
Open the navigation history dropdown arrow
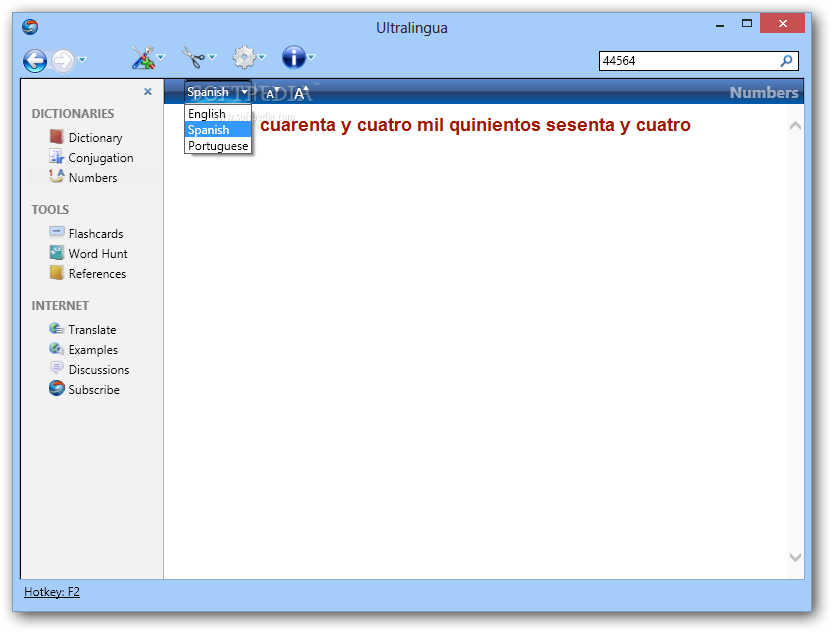click(x=82, y=59)
